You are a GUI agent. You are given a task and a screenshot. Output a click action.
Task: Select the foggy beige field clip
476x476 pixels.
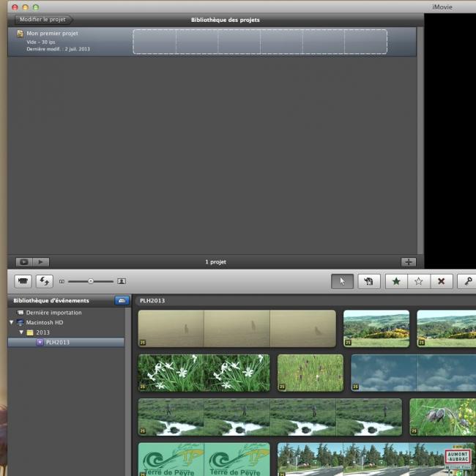pos(237,329)
